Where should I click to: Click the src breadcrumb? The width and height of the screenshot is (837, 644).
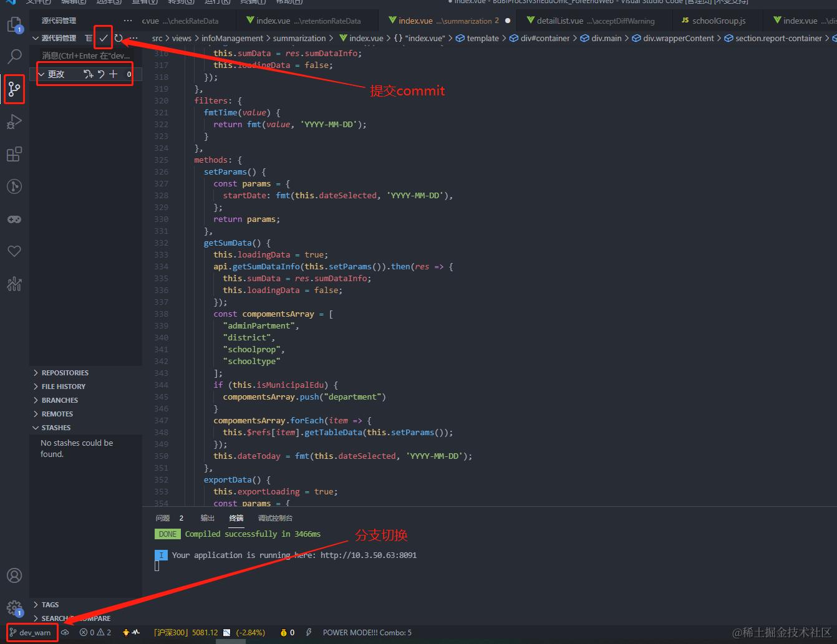[x=157, y=38]
